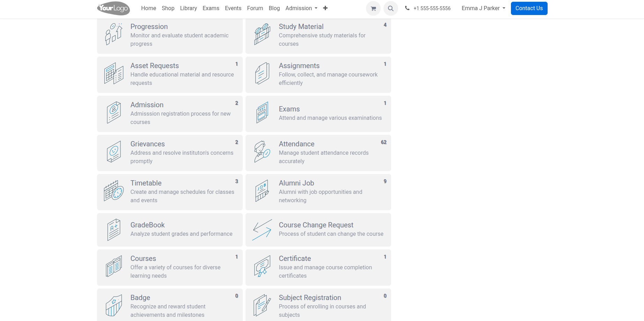Click the Attendance person icon

tap(262, 152)
